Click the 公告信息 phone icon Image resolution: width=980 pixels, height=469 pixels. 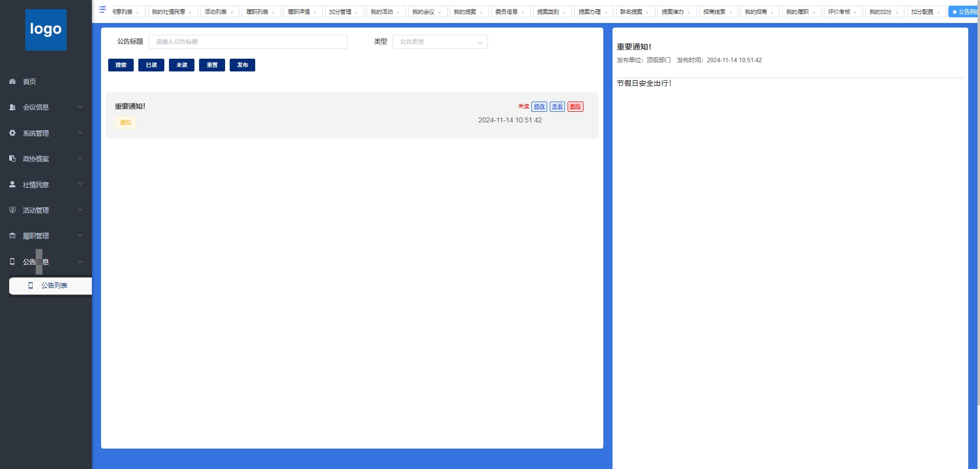click(12, 261)
